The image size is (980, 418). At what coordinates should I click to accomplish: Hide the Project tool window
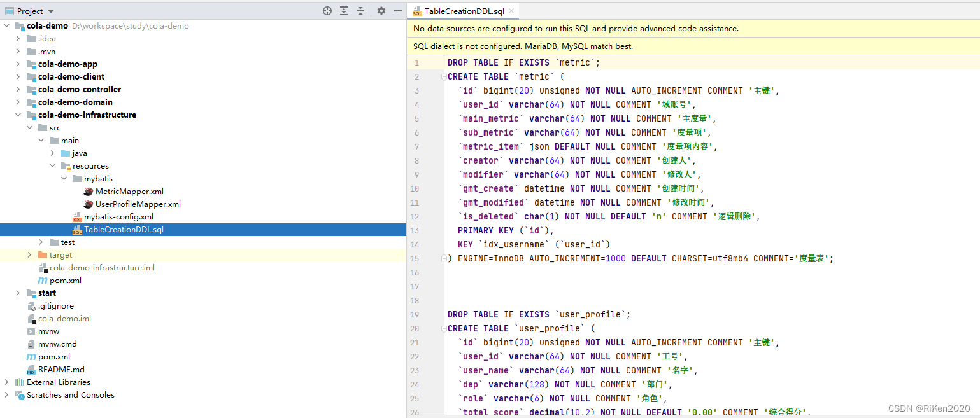[398, 11]
